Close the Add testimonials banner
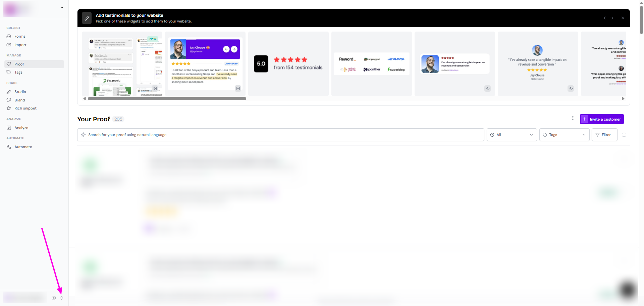This screenshot has width=644, height=306. pos(623,18)
